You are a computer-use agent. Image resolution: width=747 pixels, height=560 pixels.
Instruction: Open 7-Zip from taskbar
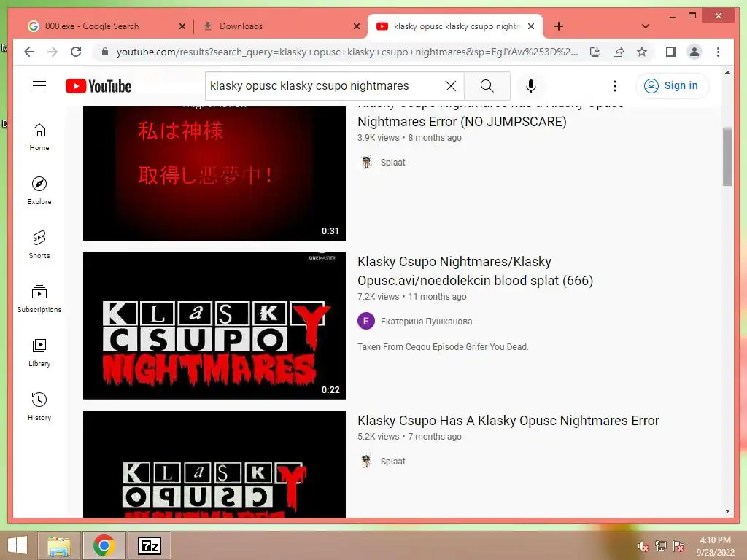pyautogui.click(x=149, y=545)
